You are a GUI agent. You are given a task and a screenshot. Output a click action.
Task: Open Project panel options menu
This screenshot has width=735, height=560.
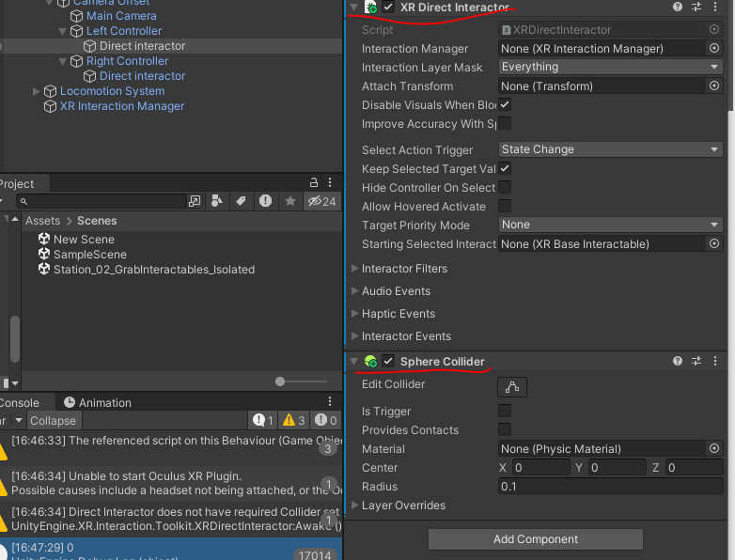click(x=330, y=182)
